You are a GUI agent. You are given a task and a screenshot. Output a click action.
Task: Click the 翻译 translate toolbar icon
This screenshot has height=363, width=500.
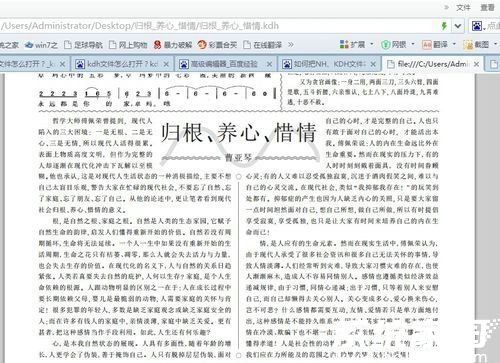click(x=427, y=45)
